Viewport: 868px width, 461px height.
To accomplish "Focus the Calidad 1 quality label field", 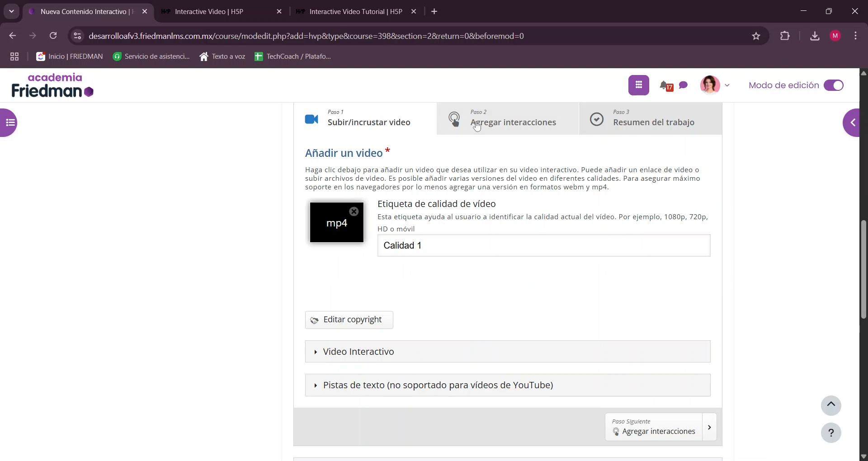I will [544, 245].
